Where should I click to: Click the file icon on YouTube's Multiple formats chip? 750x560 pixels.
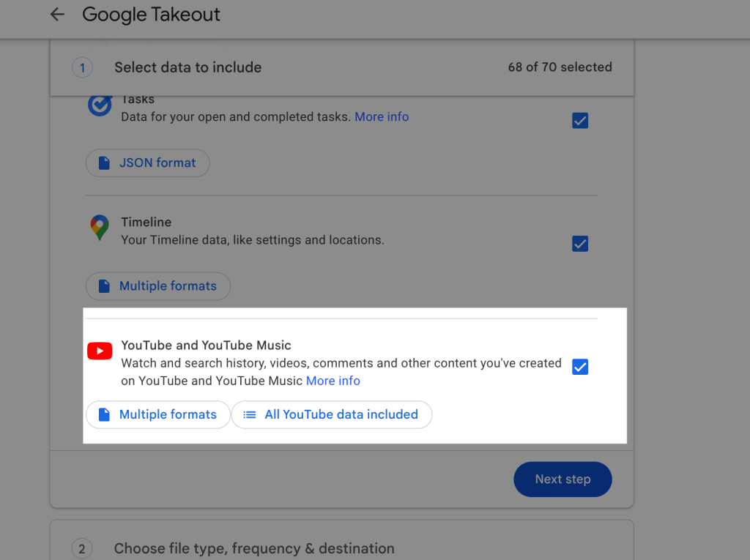[x=103, y=414]
